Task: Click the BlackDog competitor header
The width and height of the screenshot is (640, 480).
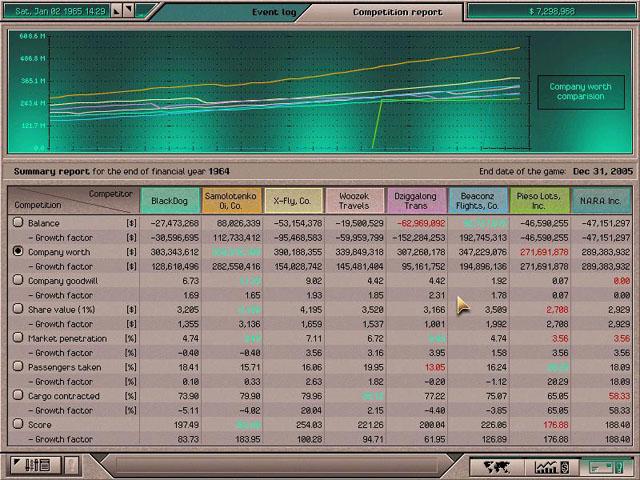Action: pos(169,200)
